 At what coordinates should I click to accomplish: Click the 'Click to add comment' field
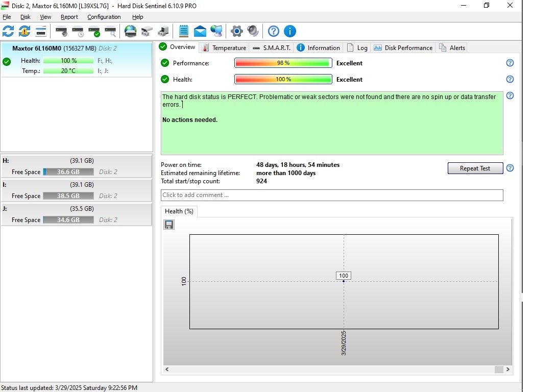332,195
